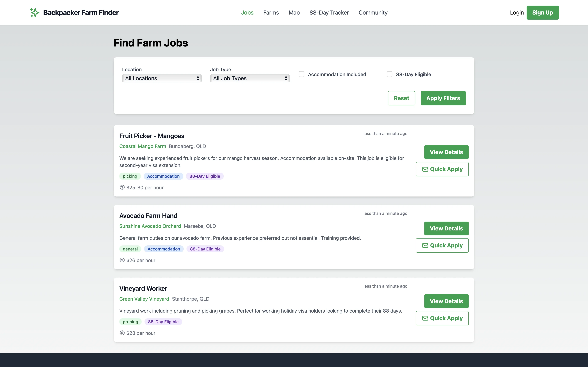Click the dollar icon beside $26 per hour
Screen dimensions: 588x367
pos(122,260)
